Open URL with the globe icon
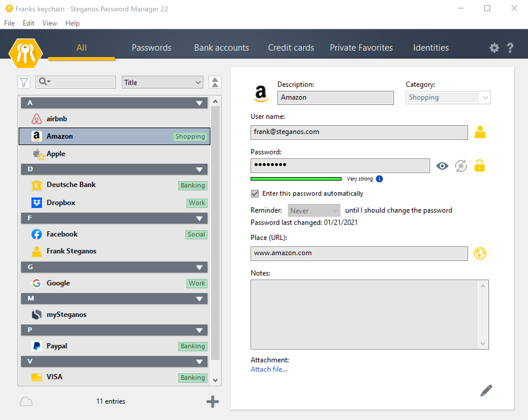Image resolution: width=528 pixels, height=420 pixels. coord(480,253)
